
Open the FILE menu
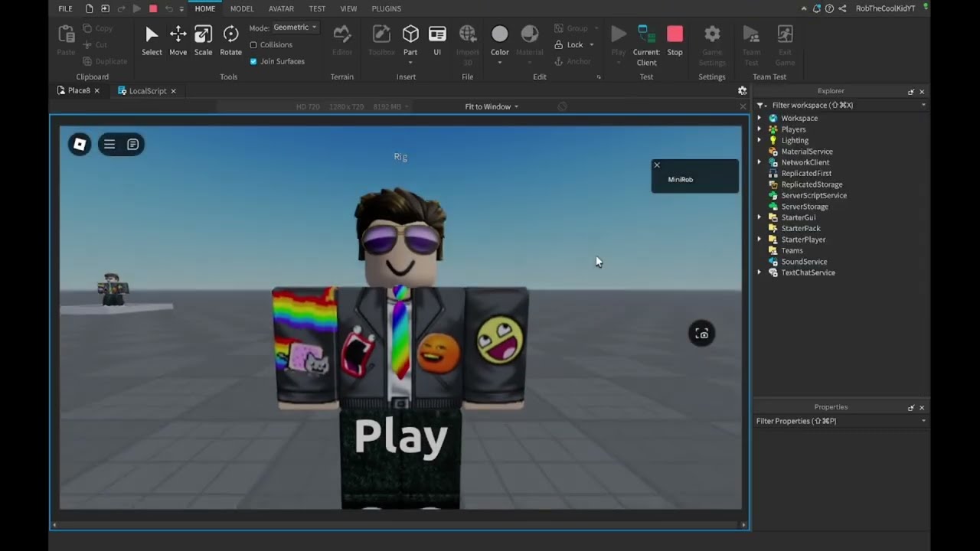tap(65, 9)
